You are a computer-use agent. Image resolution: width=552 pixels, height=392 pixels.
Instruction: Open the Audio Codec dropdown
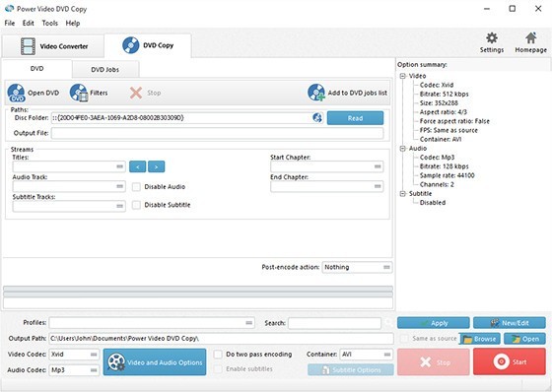74,370
